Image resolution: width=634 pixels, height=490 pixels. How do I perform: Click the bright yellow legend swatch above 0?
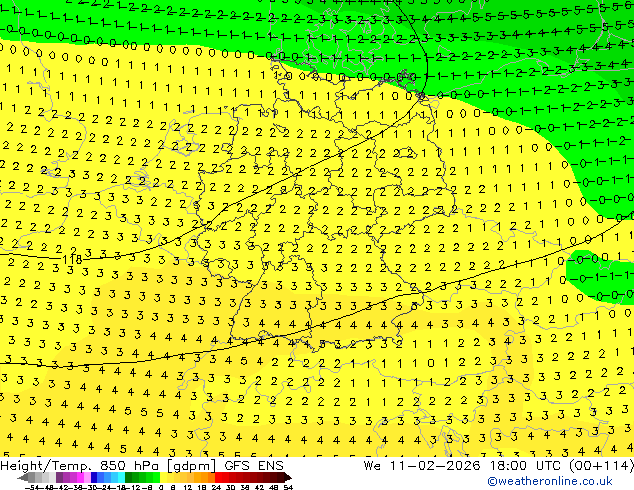(164, 477)
